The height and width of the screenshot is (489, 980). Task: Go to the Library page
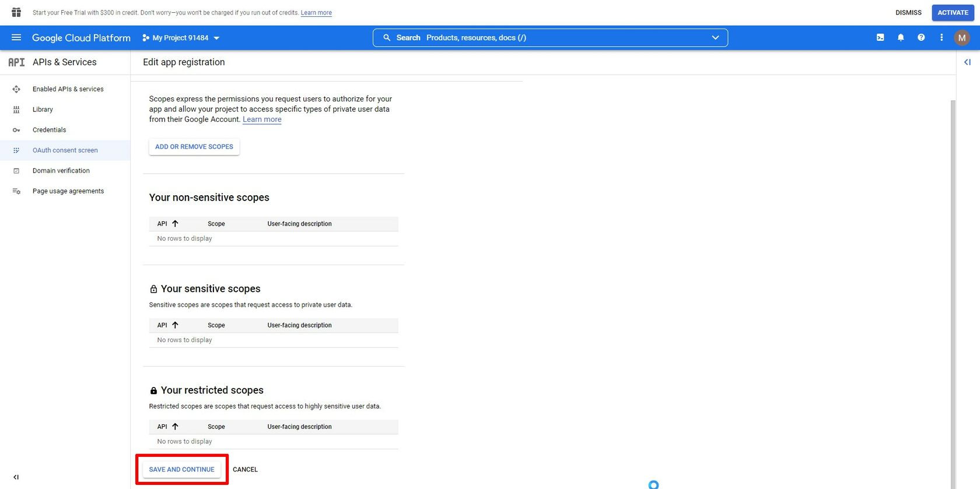[43, 110]
